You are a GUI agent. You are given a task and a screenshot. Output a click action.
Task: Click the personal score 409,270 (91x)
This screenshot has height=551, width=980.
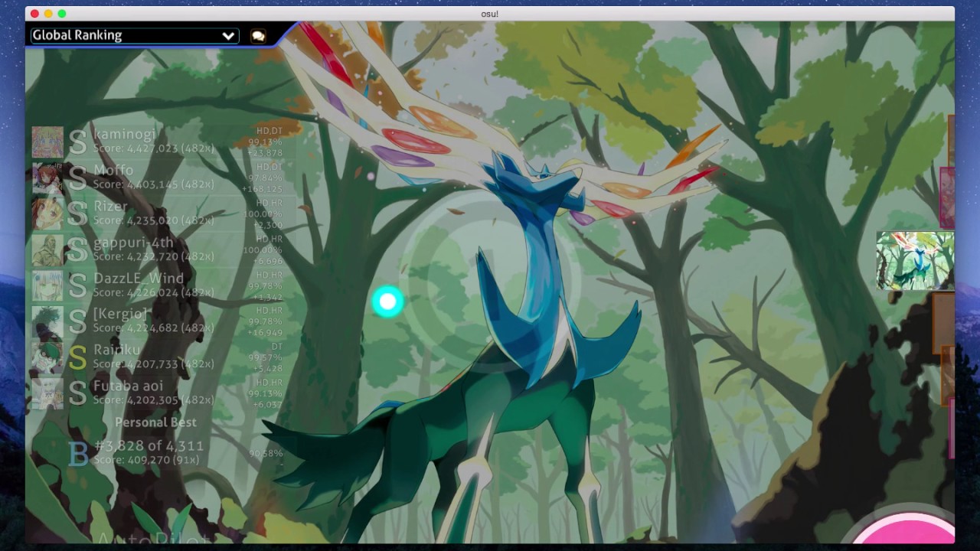coord(146,460)
